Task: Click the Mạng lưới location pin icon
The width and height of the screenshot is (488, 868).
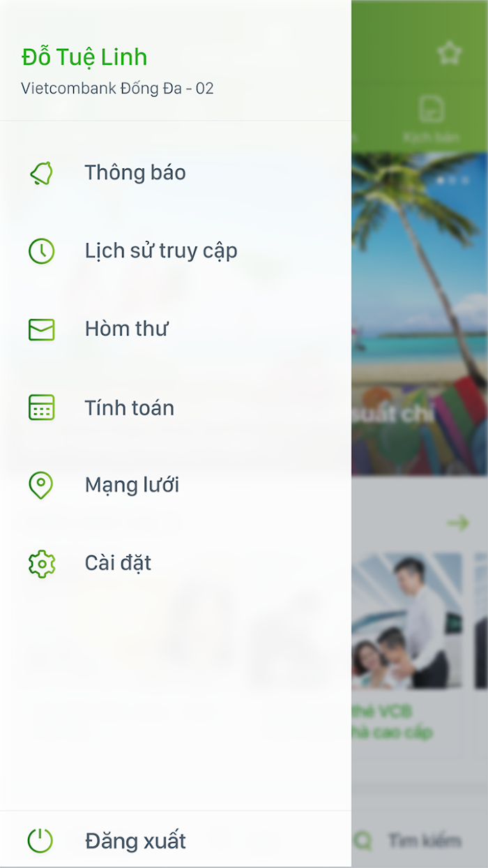Action: [x=41, y=486]
